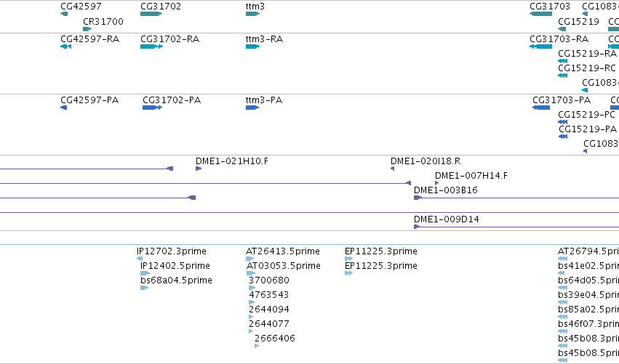Select the CG15219-RC transcript arrows
This screenshot has width=619, height=364.
click(x=562, y=76)
